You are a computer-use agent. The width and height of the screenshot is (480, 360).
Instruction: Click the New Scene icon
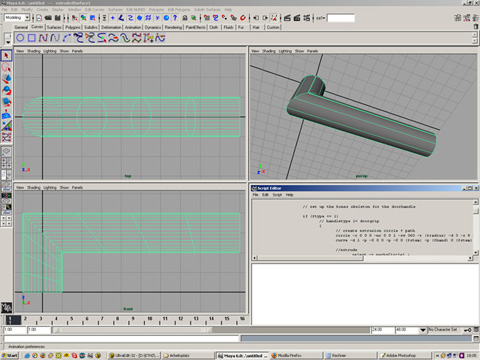39,18
